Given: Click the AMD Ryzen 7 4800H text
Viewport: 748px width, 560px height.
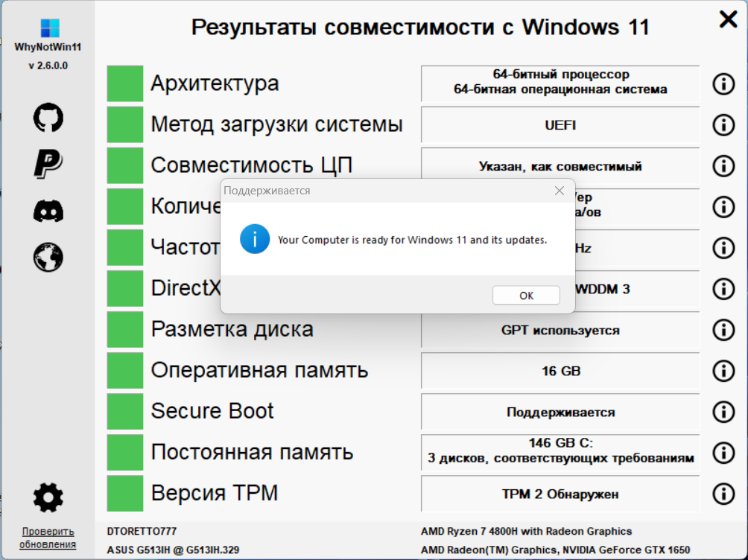Looking at the screenshot, I should [526, 532].
